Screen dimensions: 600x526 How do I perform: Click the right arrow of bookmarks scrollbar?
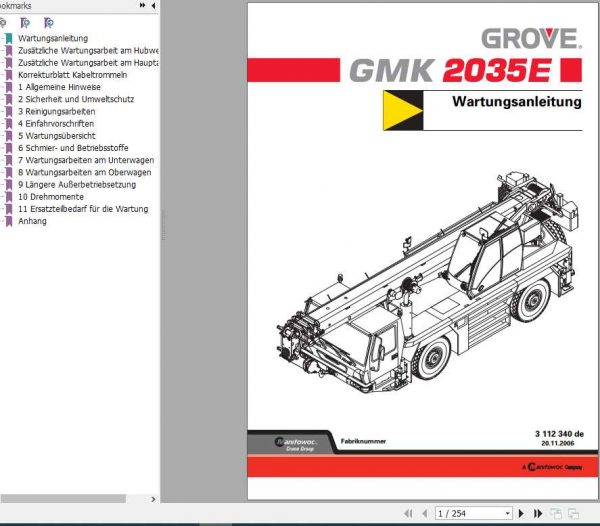pyautogui.click(x=153, y=499)
